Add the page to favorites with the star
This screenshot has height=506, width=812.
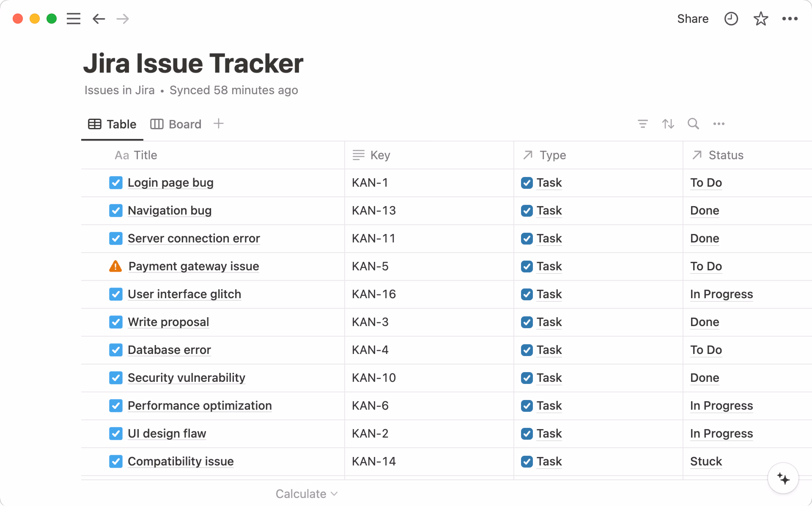coord(761,19)
